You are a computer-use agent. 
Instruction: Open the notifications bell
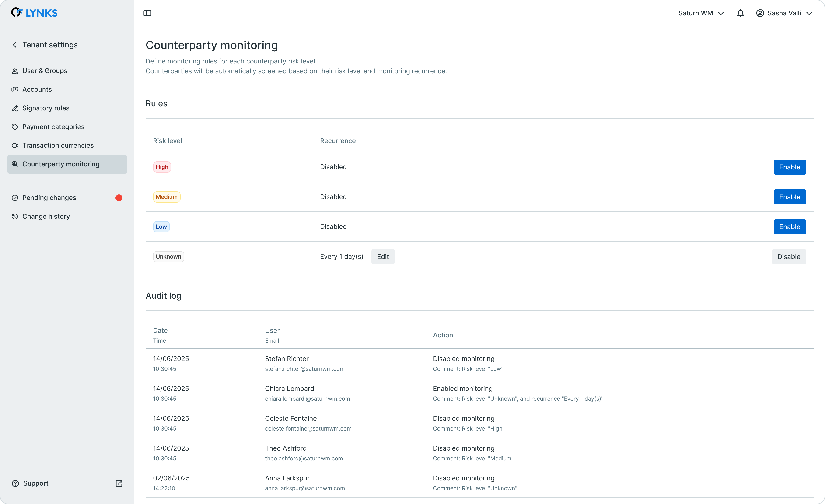740,13
